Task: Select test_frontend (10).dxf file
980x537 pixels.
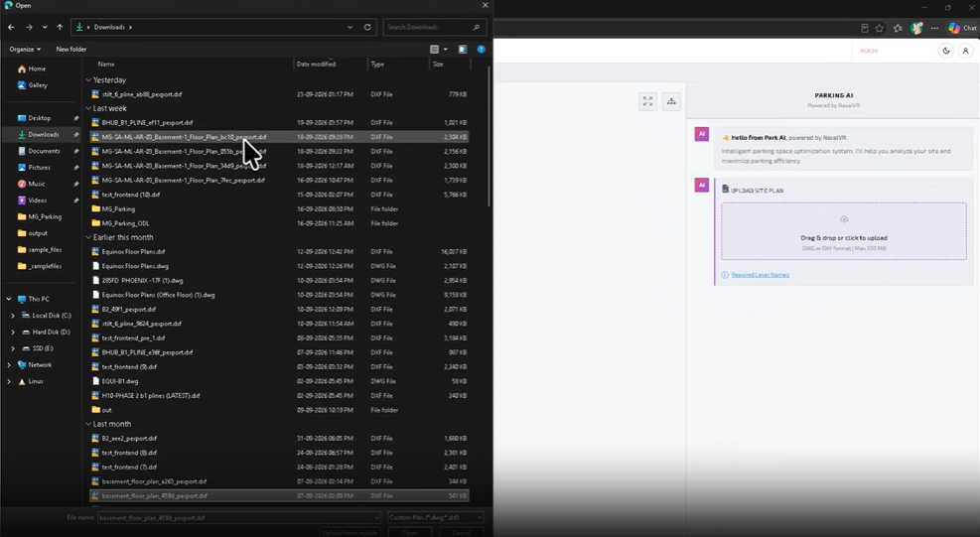Action: (279, 195)
